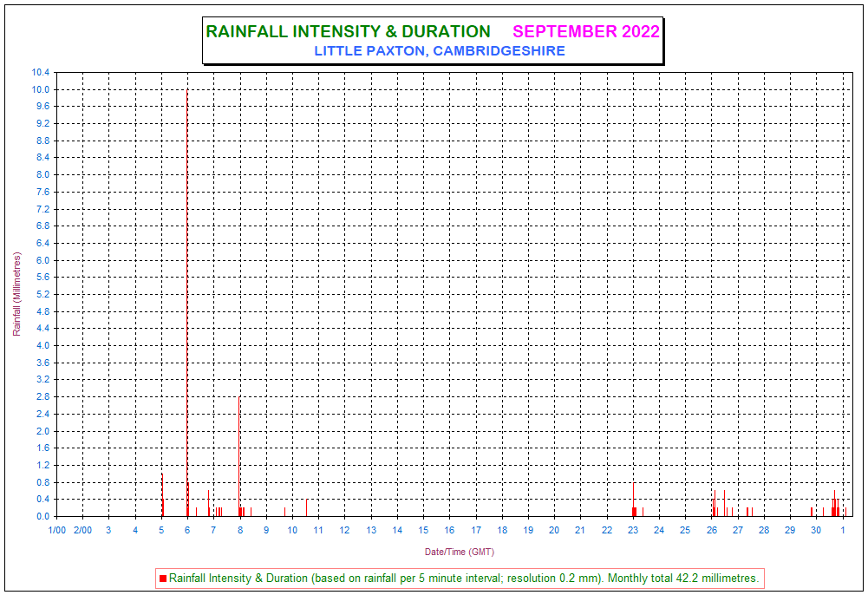Screen dimensions: 868x595
Task: Click the 'Monthly total 42.2 millimetres' text
Action: [x=683, y=579]
